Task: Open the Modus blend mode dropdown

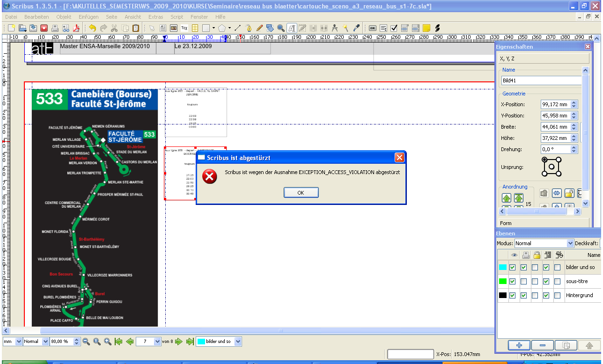Action: (x=570, y=243)
